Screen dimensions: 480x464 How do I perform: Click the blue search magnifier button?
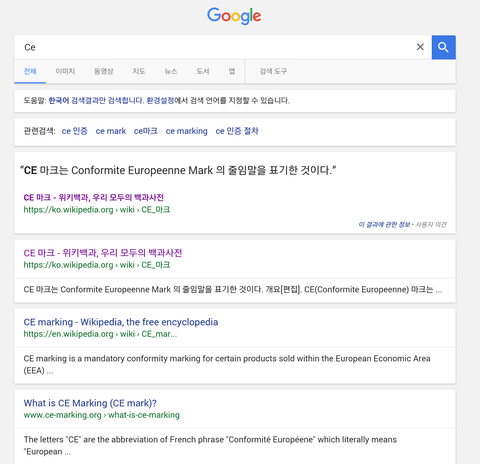pos(443,47)
